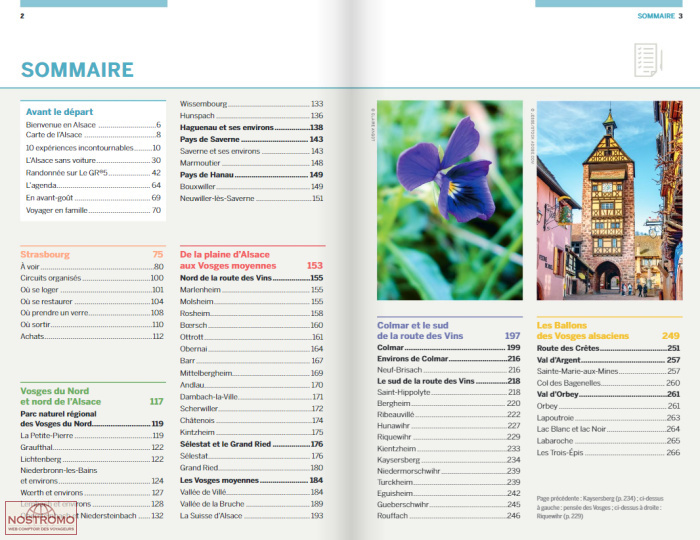Select 'Le sud de la route des Vins' entry
This screenshot has height=540, width=700.
[x=449, y=381]
